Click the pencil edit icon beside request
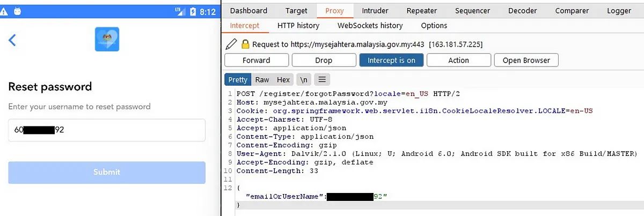This screenshot has width=644, height=216. [x=231, y=44]
